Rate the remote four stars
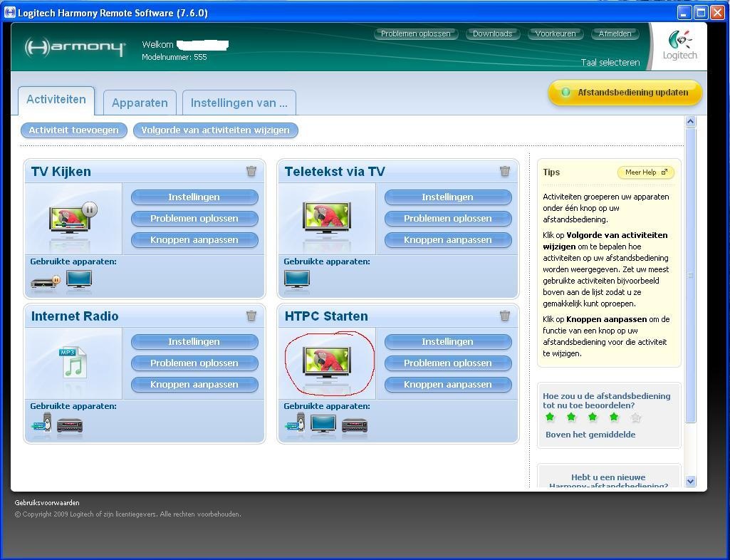This screenshot has width=730, height=560. tap(614, 417)
